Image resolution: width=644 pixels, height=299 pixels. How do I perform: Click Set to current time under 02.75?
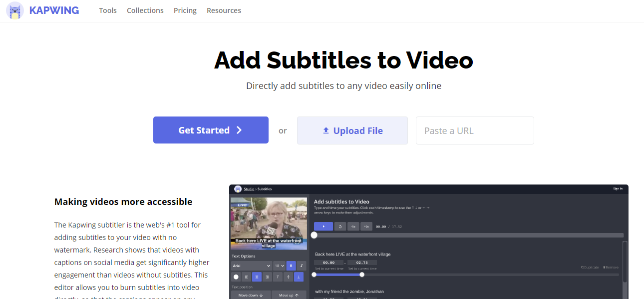(x=362, y=268)
